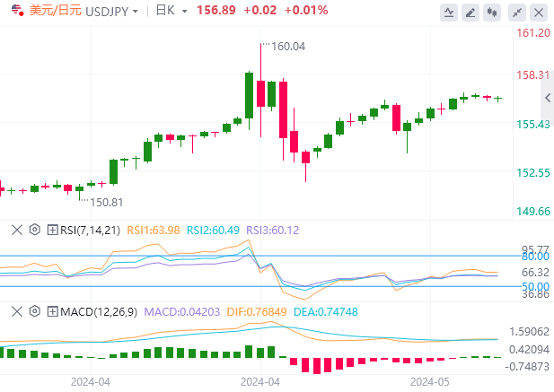Toggle the RSI panel plus box
Image resolution: width=554 pixels, height=392 pixels.
click(52, 230)
